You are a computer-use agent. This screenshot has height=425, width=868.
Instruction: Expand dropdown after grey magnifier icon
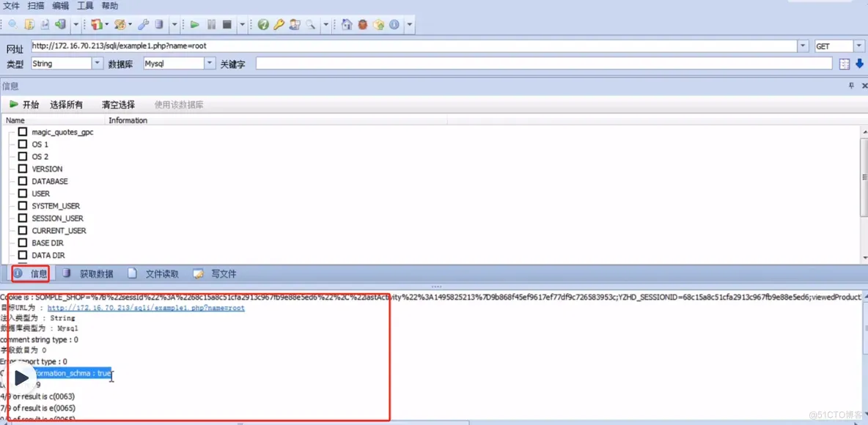pyautogui.click(x=326, y=24)
